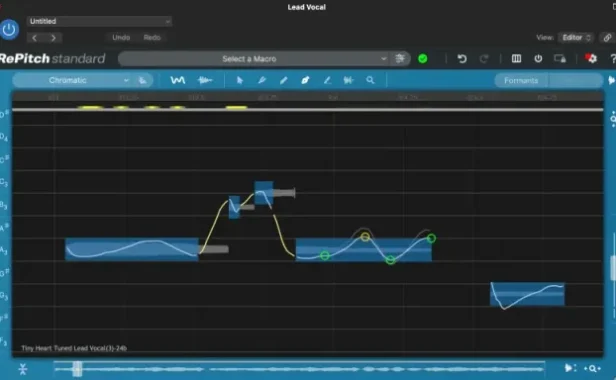Click the G3 pitch label
Image resolution: width=616 pixels, height=380 pixels.
click(x=4, y=295)
